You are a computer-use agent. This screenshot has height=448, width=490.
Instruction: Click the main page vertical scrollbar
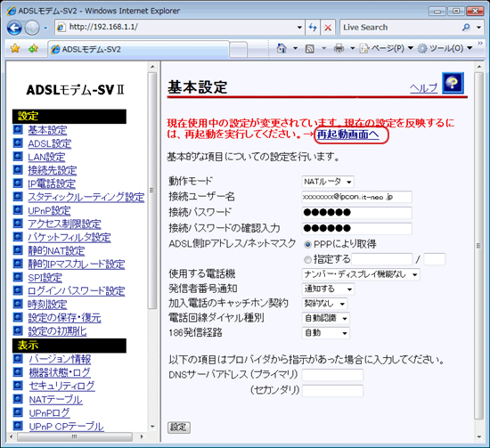(x=478, y=246)
